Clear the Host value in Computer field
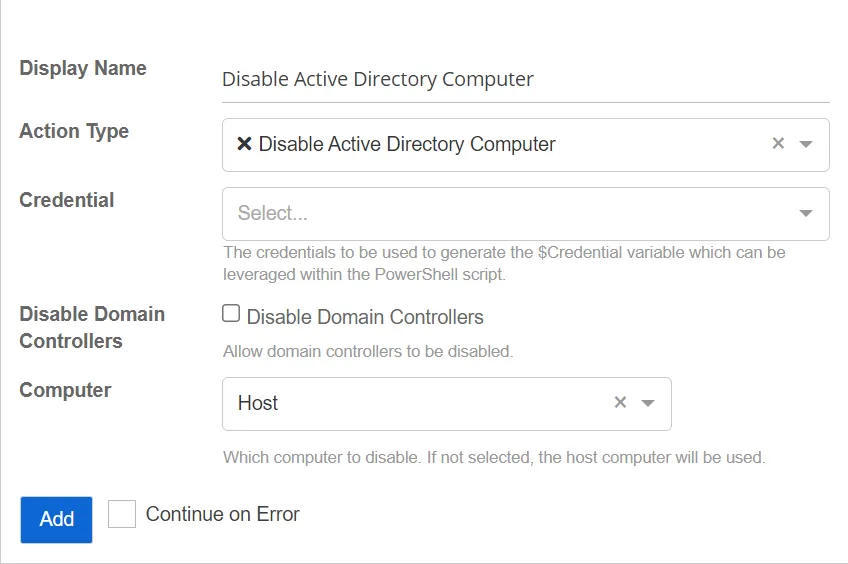The width and height of the screenshot is (848, 564). 620,402
